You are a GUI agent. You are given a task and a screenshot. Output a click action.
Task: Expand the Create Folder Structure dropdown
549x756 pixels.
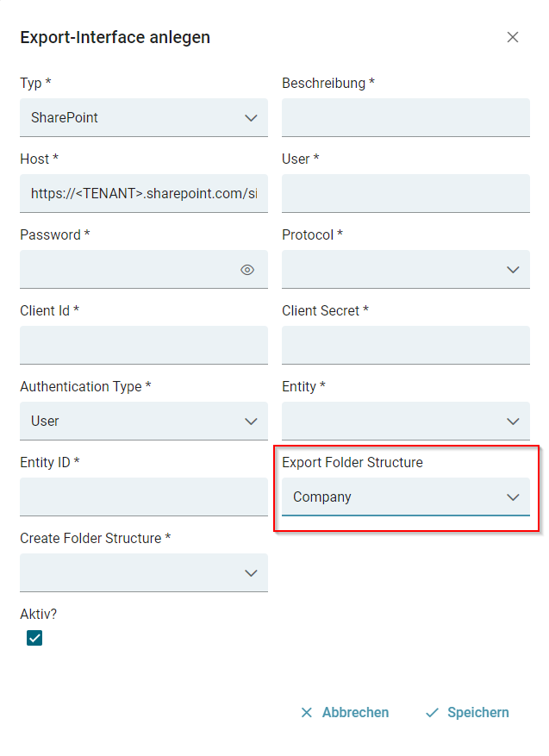tap(143, 573)
